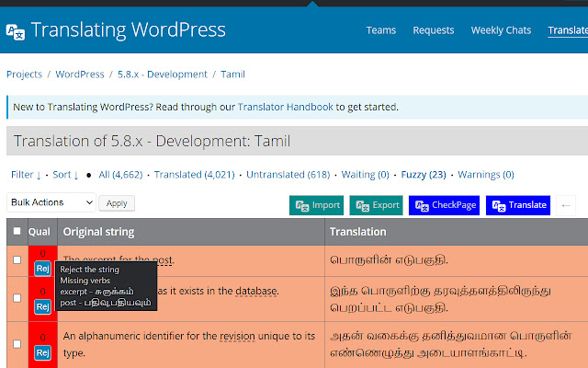
Task: Click the blue Translate button
Action: pyautogui.click(x=518, y=205)
